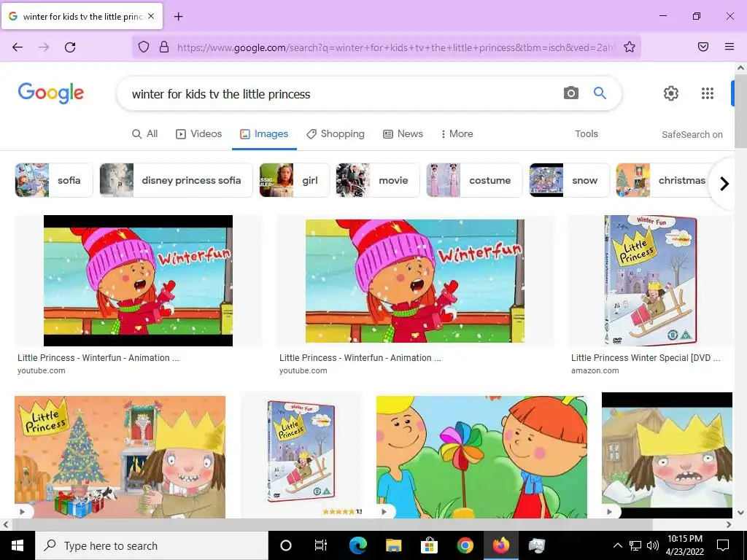Screen dimensions: 747x560
Task: Select the disney princess sofia chip
Action: click(x=176, y=180)
